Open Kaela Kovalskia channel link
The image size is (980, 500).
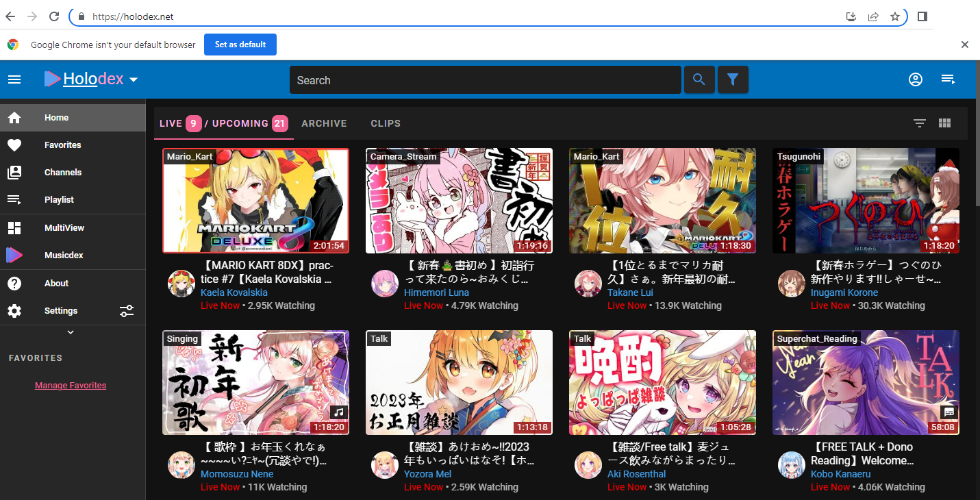[234, 292]
